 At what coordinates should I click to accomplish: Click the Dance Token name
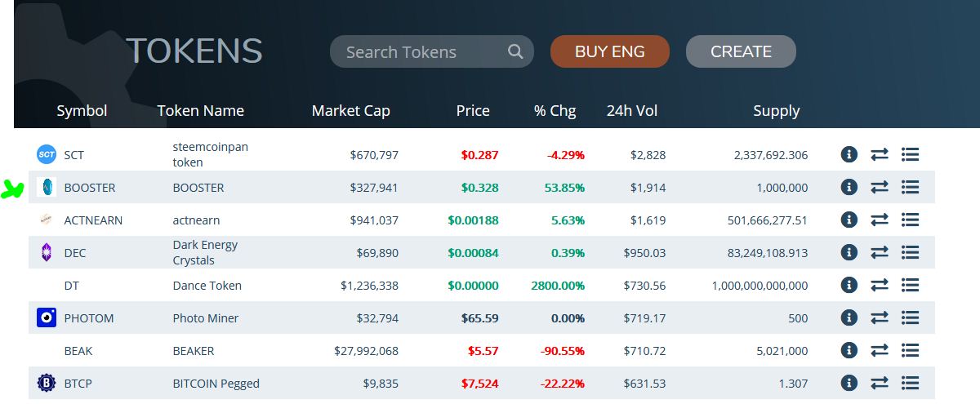pyautogui.click(x=207, y=286)
